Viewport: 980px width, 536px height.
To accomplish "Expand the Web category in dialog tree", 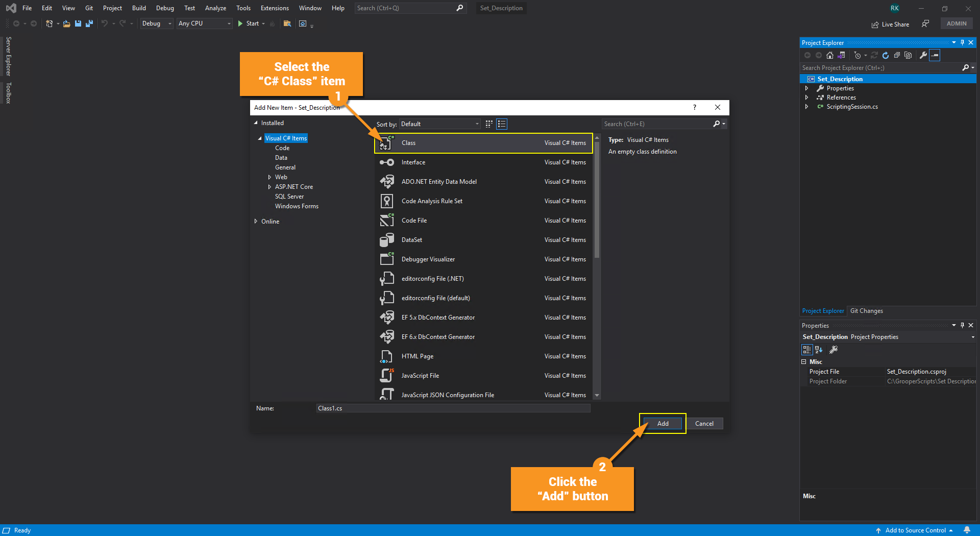I will (269, 177).
